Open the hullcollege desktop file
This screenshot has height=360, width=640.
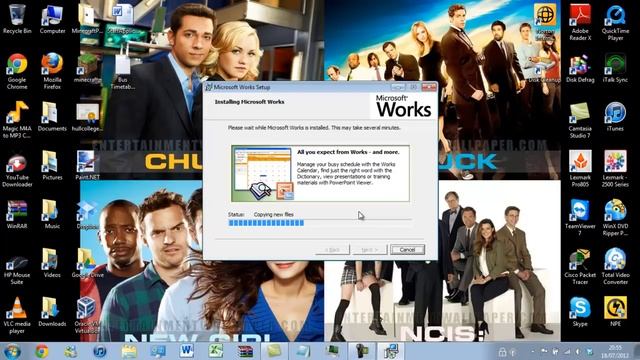coord(87,118)
